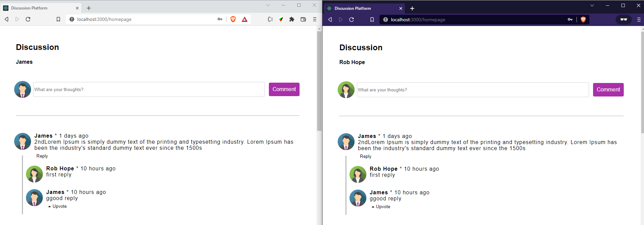Click password key icon in left address bar
The image size is (644, 225).
pyautogui.click(x=220, y=19)
